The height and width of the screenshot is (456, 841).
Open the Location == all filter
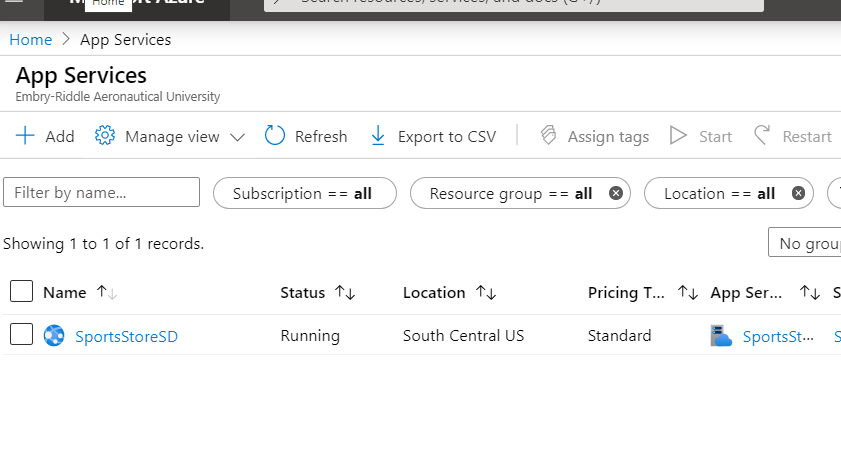tap(719, 193)
